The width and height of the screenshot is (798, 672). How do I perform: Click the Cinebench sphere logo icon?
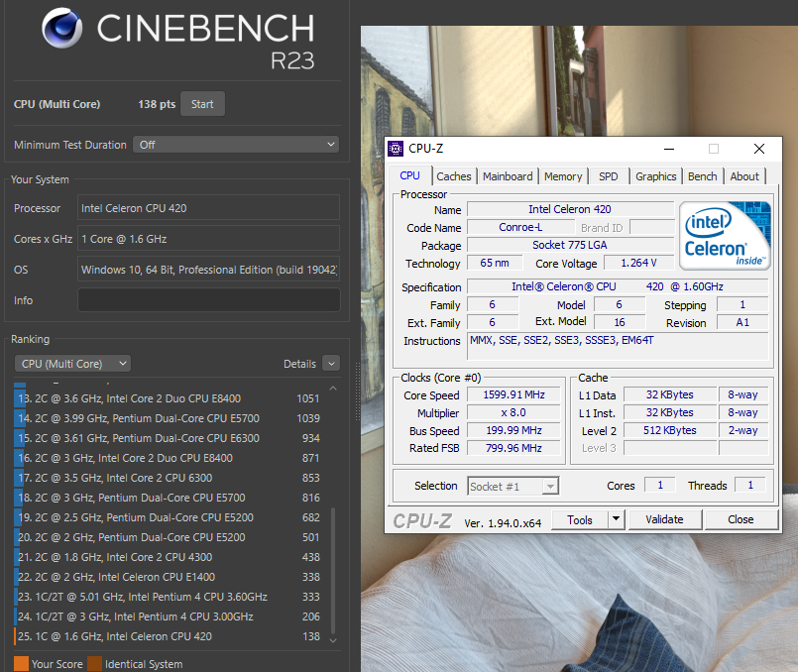tap(62, 28)
